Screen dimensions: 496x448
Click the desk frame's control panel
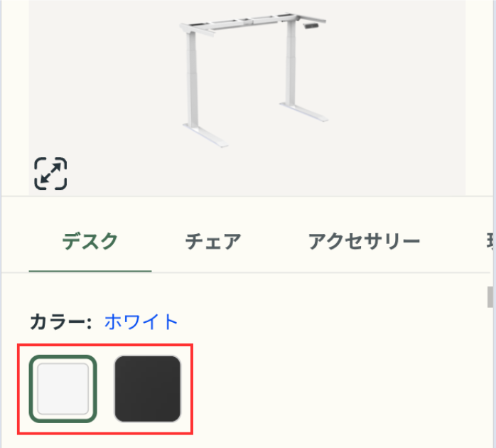click(x=311, y=26)
